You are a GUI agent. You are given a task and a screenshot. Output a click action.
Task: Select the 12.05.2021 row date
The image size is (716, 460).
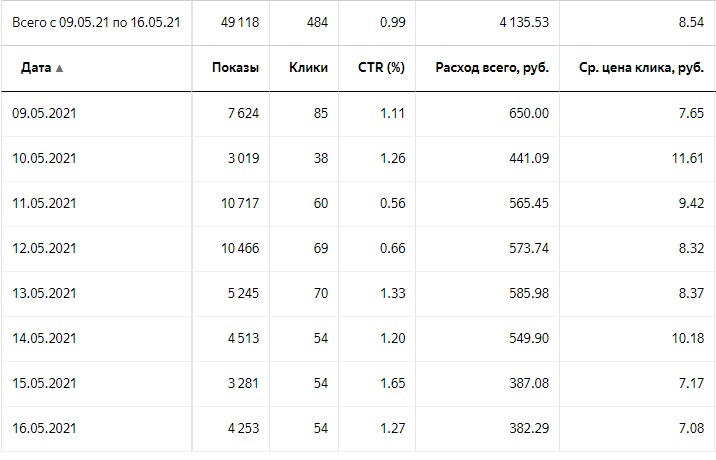coord(44,249)
